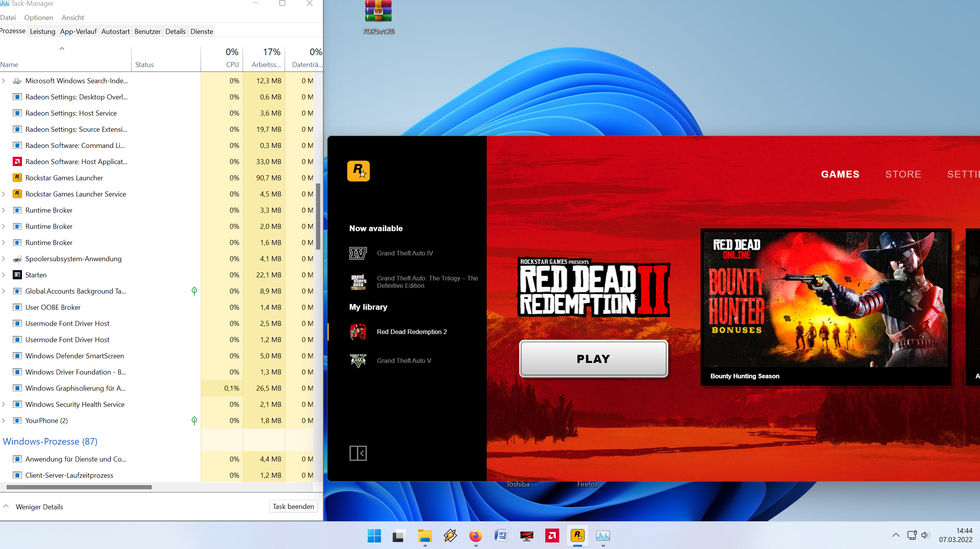Collapse view with Weniger Details

tap(39, 507)
